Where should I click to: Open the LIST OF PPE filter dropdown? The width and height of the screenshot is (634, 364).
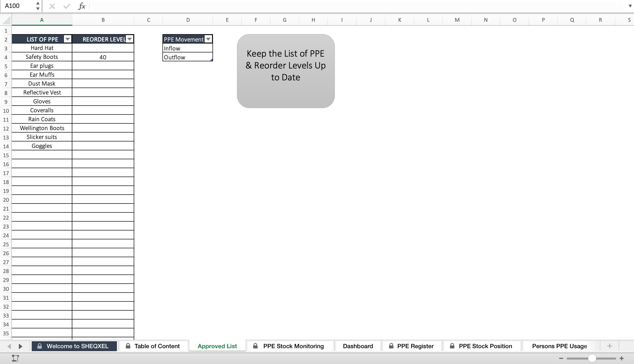[x=67, y=39]
